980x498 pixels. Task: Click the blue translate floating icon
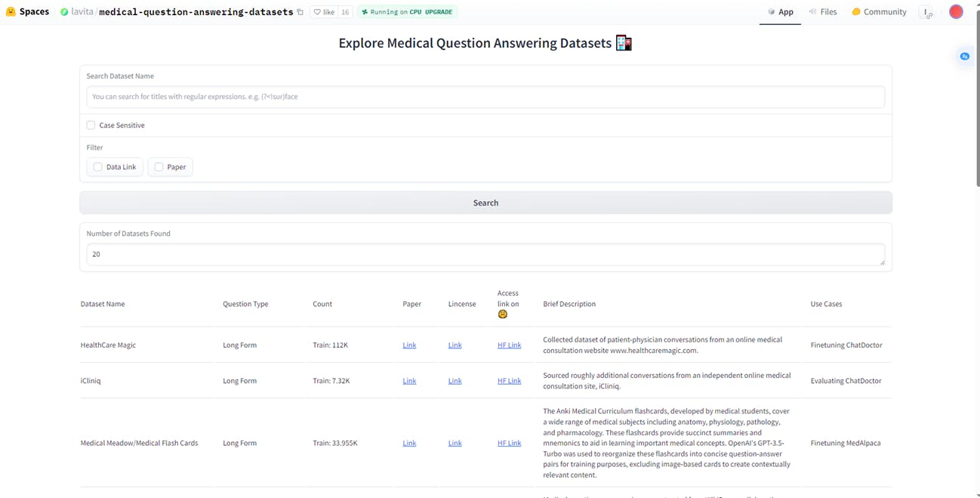(964, 57)
